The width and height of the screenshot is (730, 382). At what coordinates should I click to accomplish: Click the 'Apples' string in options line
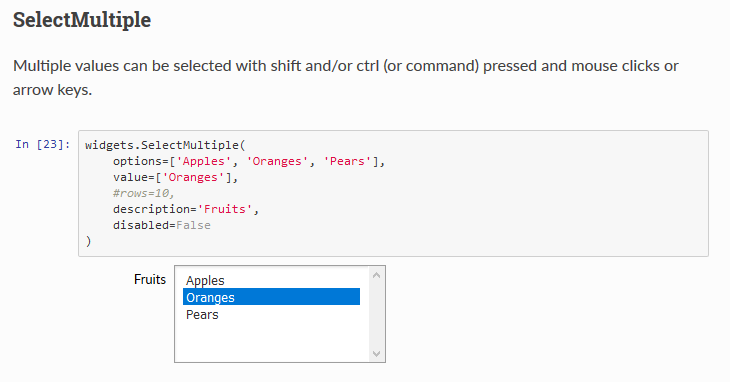click(x=203, y=161)
